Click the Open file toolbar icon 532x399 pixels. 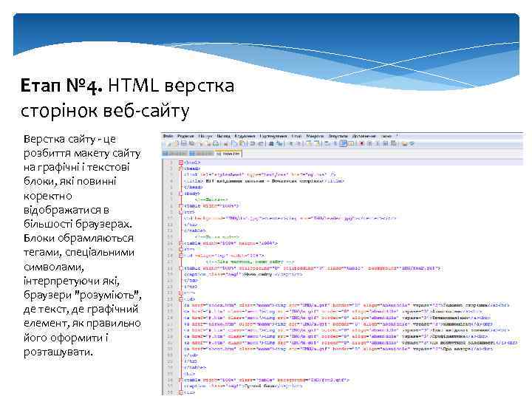click(175, 144)
